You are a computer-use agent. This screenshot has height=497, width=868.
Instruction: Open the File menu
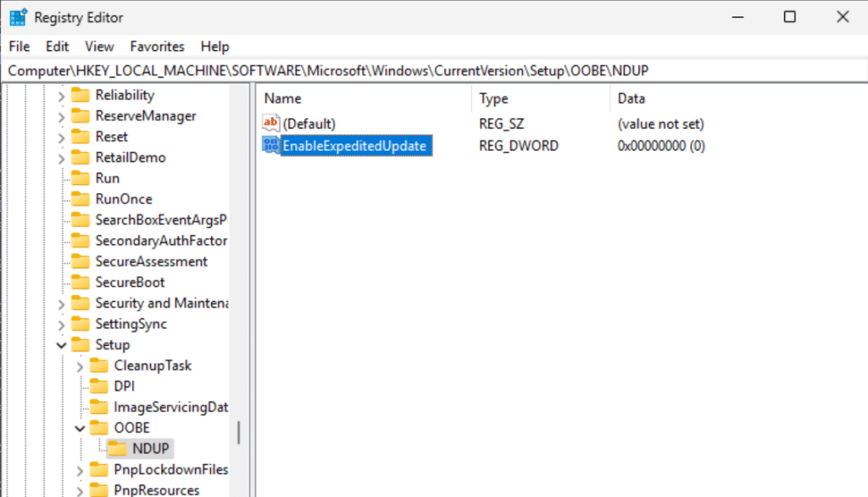(x=19, y=47)
